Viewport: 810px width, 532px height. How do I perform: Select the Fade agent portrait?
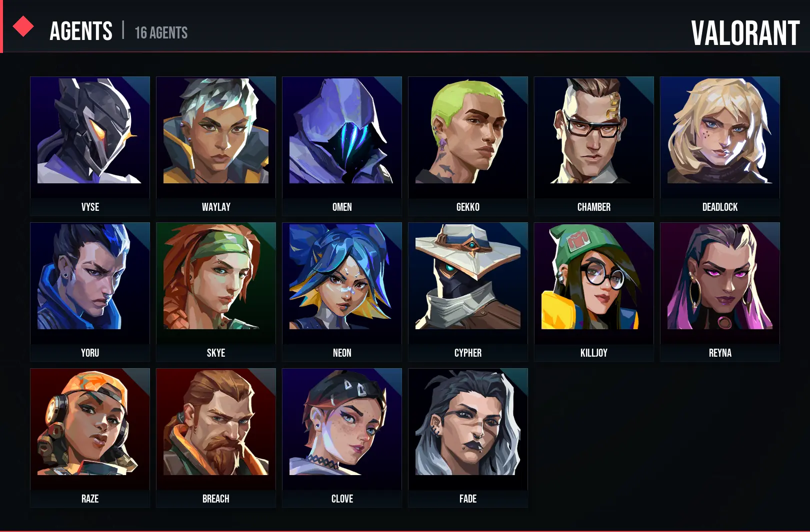(468, 438)
